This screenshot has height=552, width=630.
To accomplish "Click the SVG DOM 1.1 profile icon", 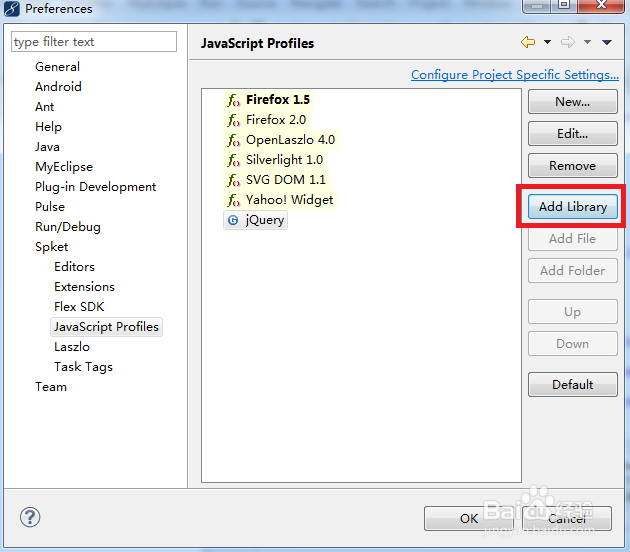I will (x=233, y=180).
